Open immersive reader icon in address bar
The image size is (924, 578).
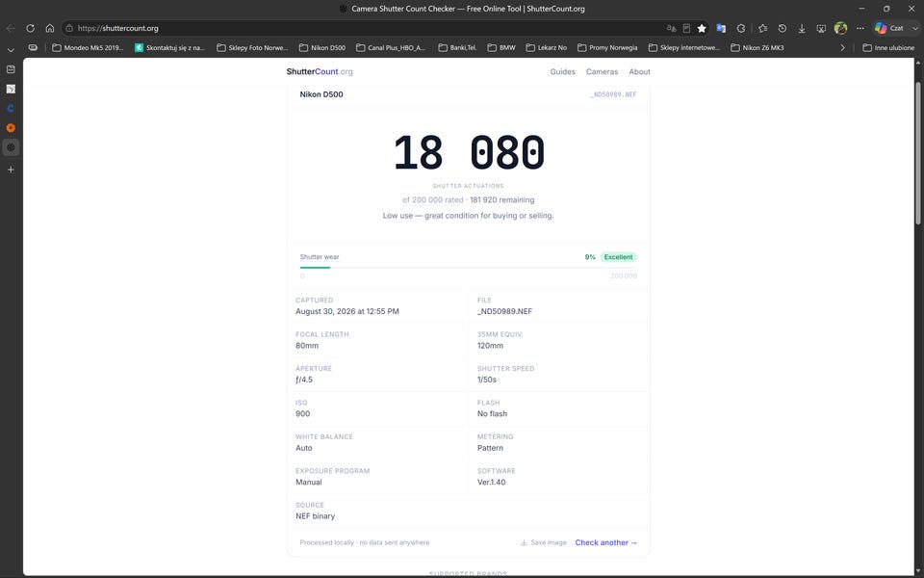[x=686, y=28]
